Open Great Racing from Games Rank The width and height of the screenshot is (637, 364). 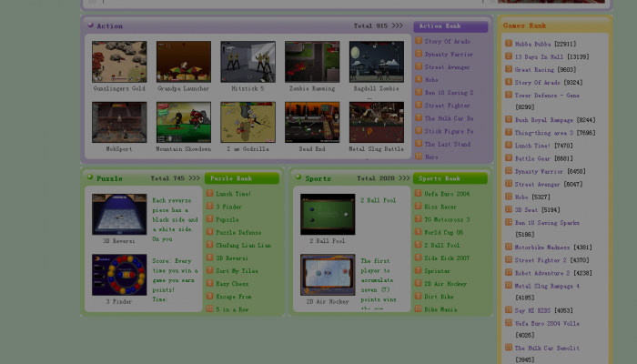pyautogui.click(x=544, y=69)
